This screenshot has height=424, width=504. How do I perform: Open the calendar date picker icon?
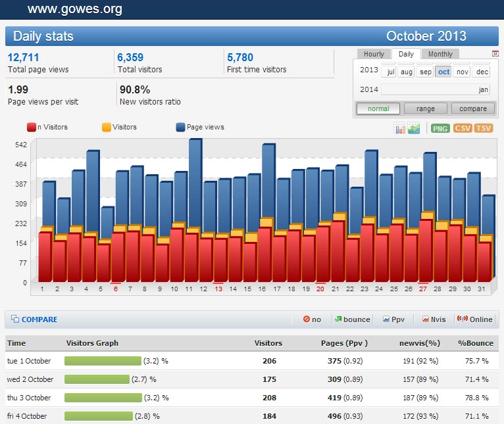pos(495,54)
